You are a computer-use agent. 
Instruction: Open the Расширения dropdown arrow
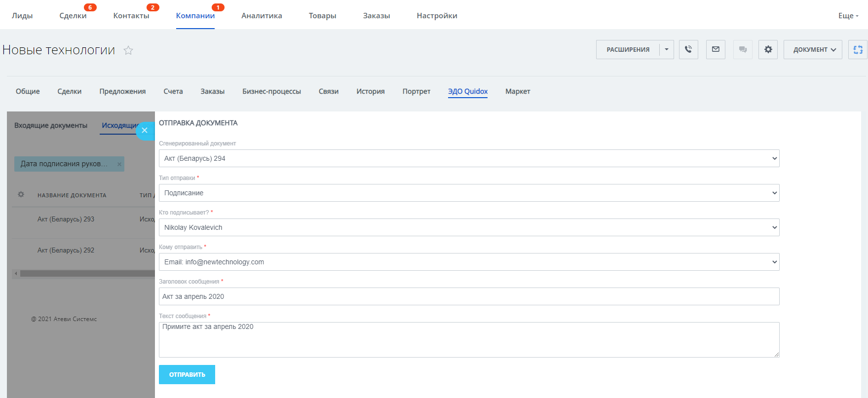[x=667, y=49]
